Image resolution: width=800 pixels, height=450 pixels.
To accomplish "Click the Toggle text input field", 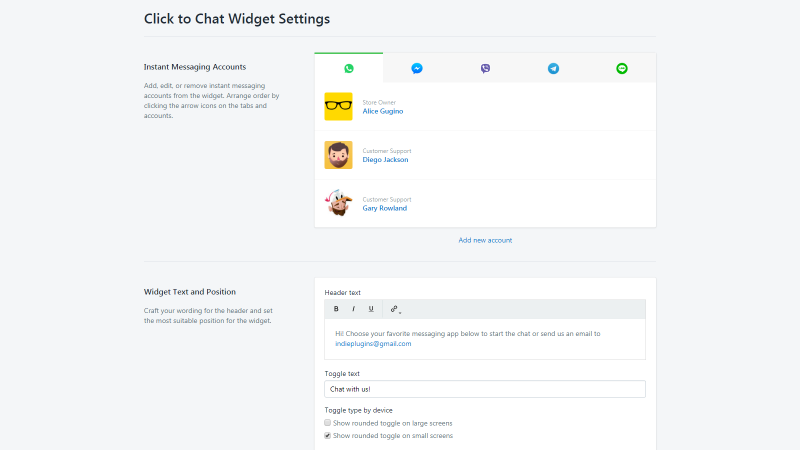I will point(485,389).
